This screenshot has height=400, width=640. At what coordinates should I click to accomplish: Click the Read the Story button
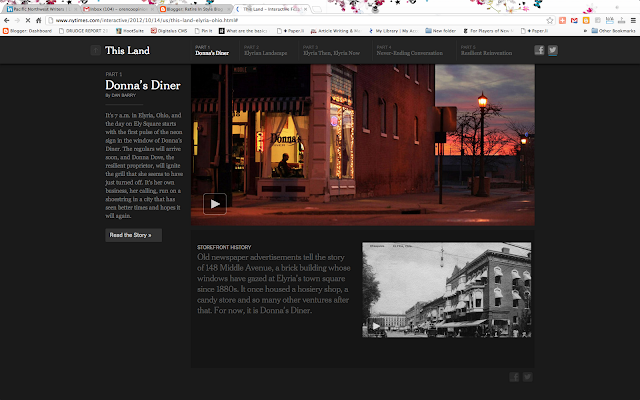[x=133, y=235]
